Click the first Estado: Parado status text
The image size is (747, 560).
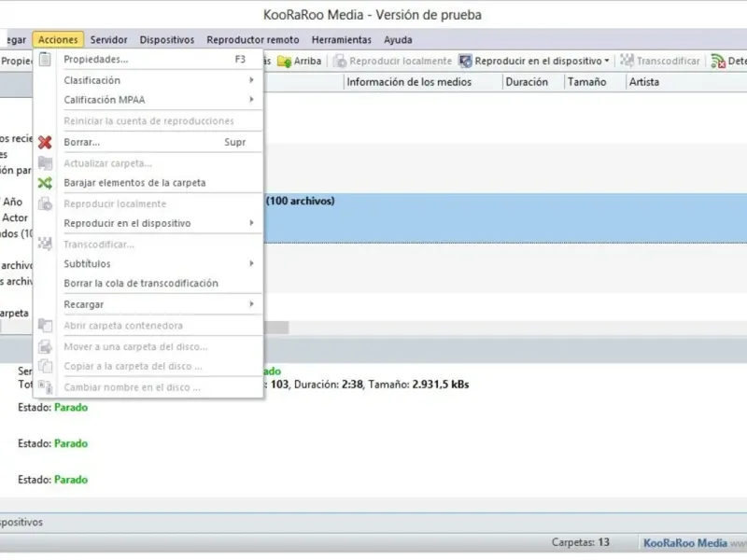pos(53,408)
